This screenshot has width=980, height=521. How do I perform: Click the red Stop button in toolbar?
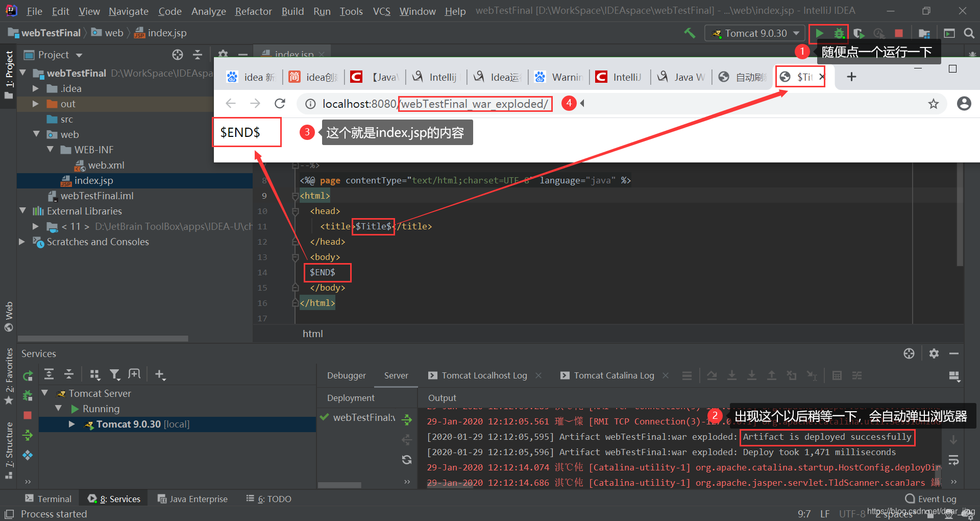(899, 33)
